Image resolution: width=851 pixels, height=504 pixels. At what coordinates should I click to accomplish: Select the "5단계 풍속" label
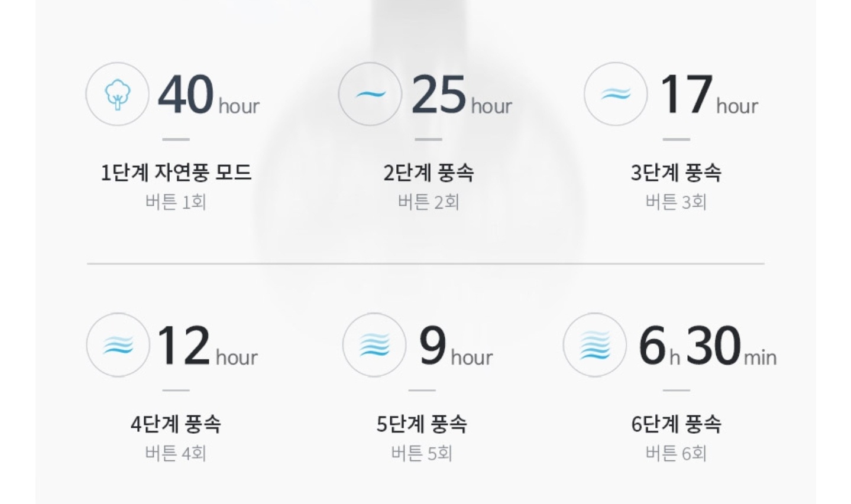(x=422, y=424)
